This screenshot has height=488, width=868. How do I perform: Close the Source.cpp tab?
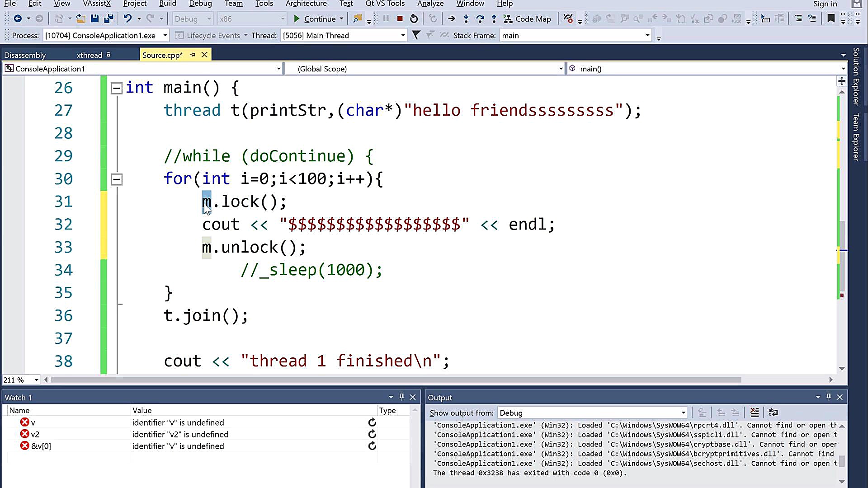(x=205, y=55)
